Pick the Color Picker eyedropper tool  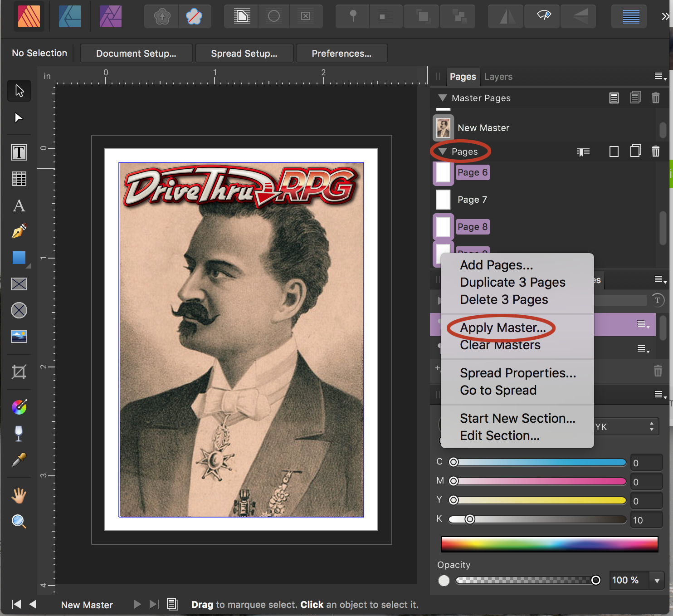tap(19, 460)
